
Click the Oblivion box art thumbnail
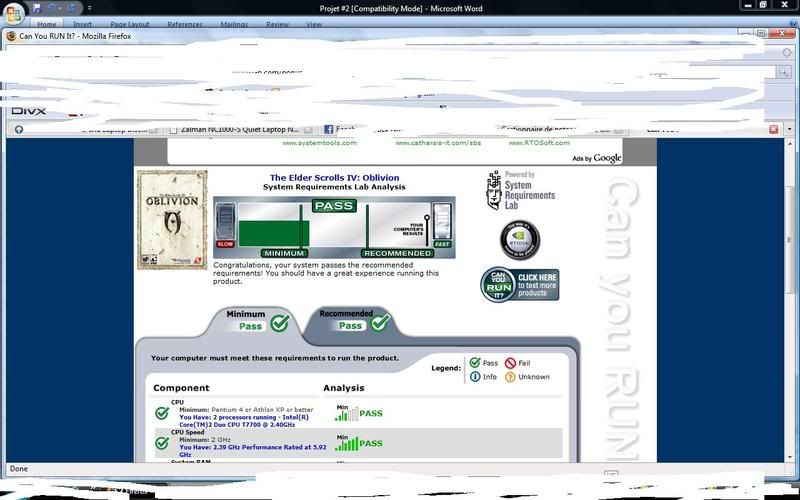pyautogui.click(x=172, y=220)
